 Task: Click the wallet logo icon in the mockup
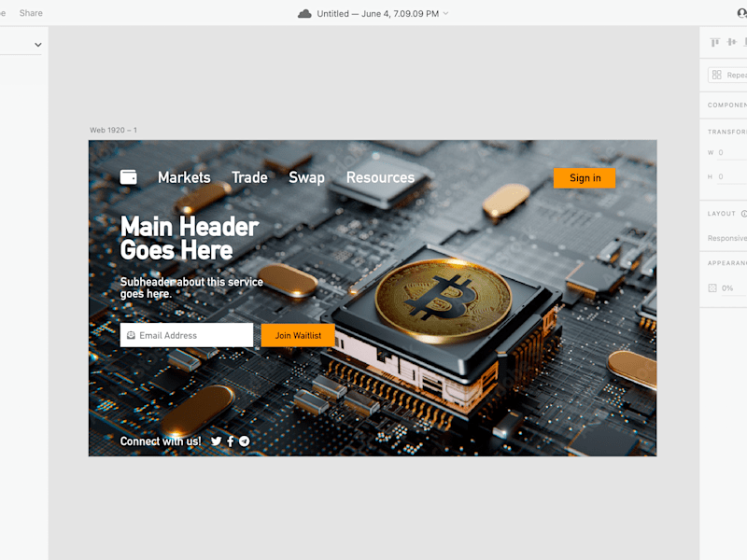click(128, 177)
